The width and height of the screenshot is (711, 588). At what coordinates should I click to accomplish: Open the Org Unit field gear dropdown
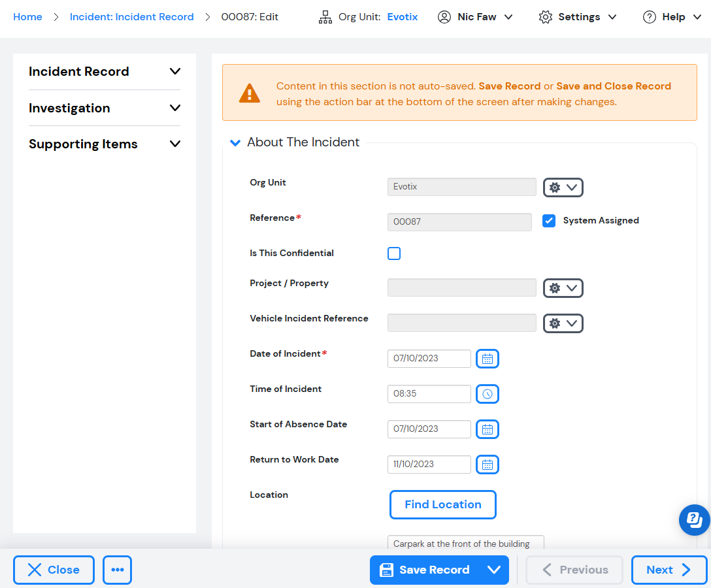[563, 188]
